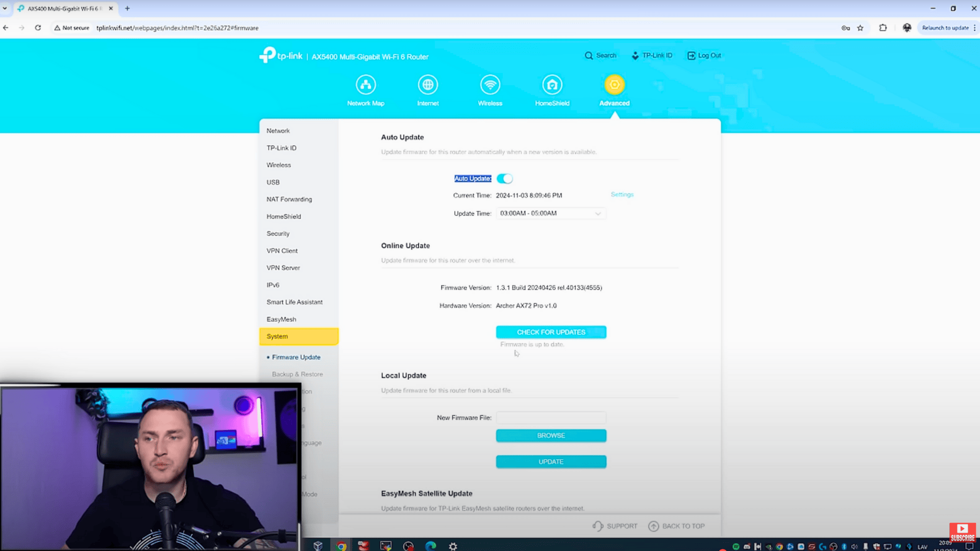Open the Wireless settings icon
This screenshot has width=980, height=551.
(x=490, y=85)
